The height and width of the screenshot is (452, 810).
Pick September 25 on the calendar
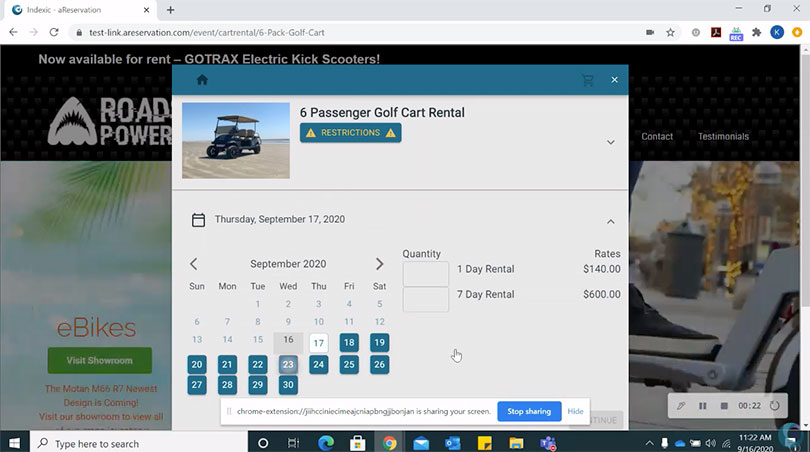point(349,365)
